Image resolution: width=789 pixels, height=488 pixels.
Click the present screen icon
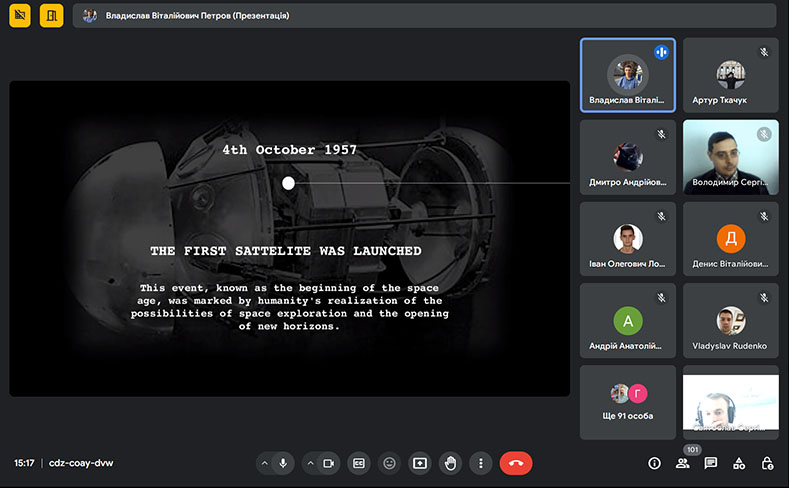420,463
